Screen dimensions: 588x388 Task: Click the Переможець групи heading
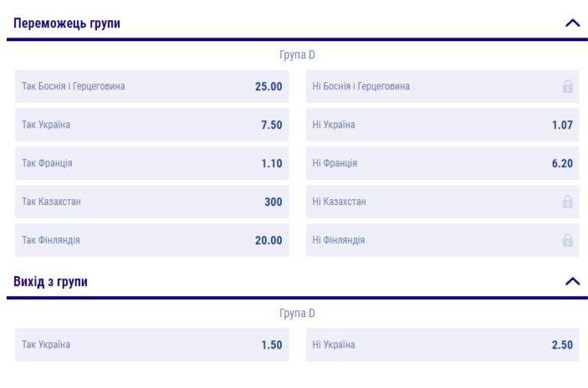(67, 23)
